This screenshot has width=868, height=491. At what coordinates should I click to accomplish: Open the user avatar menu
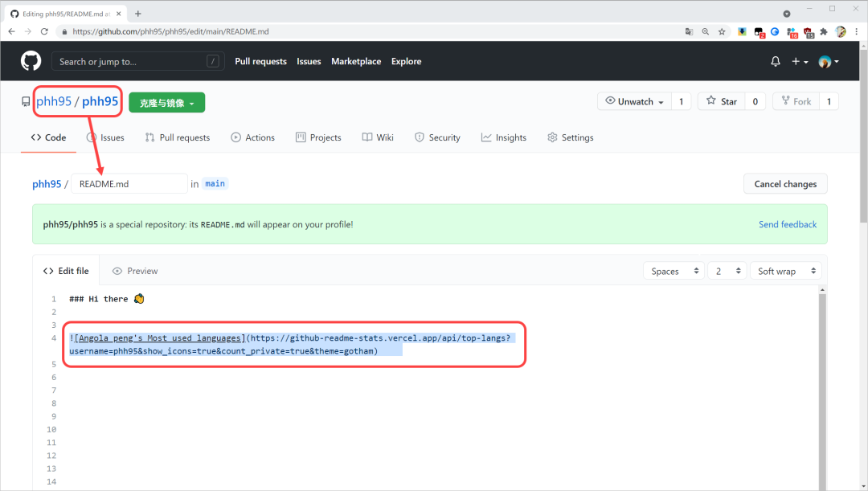pos(828,61)
